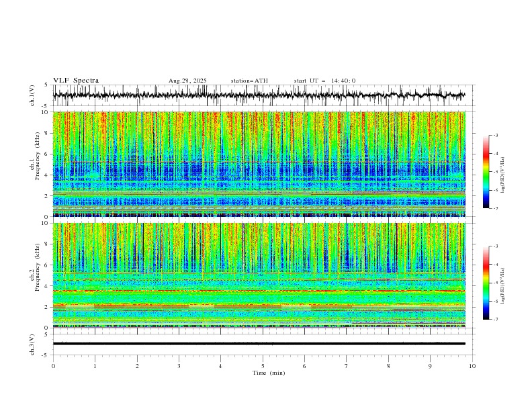Click the "station=ATH" header label
Screen dimensions: 532x411
(249, 81)
